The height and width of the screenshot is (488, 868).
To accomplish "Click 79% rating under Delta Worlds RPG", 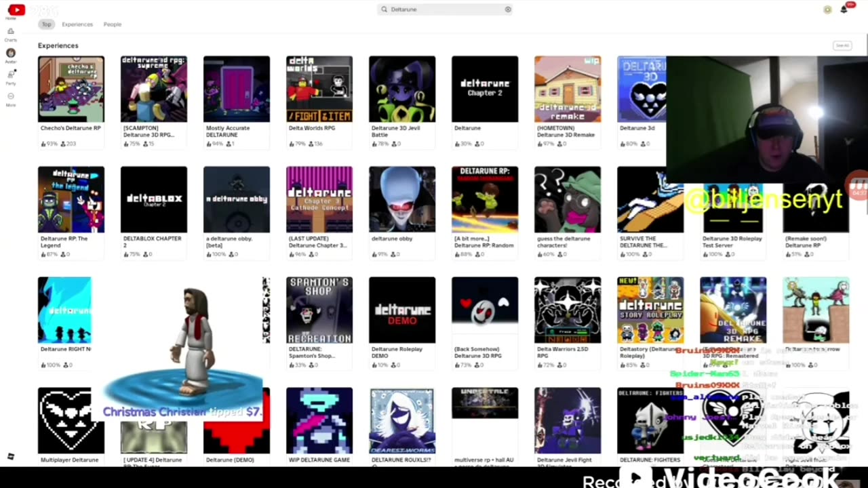I will point(298,144).
